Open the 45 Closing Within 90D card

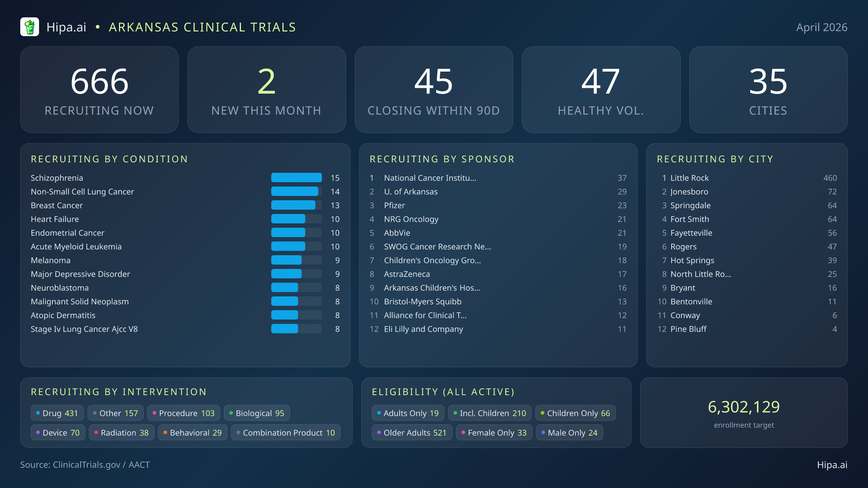434,90
